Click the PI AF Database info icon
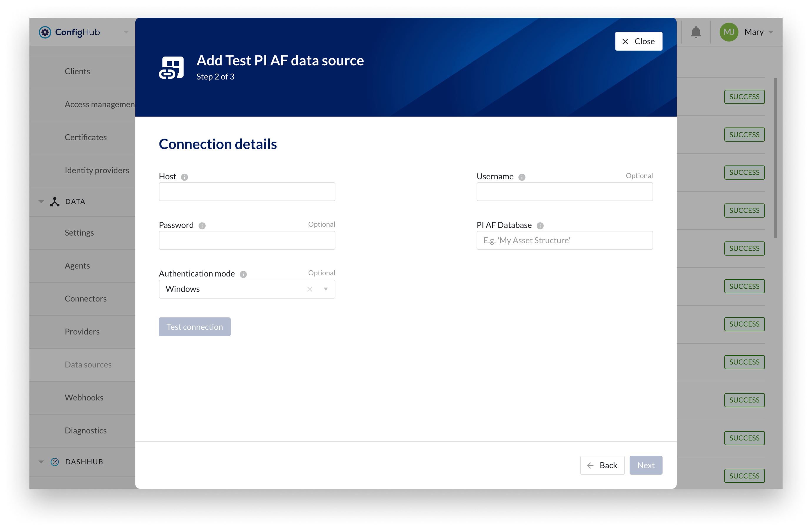Image resolution: width=812 pixels, height=530 pixels. point(540,226)
